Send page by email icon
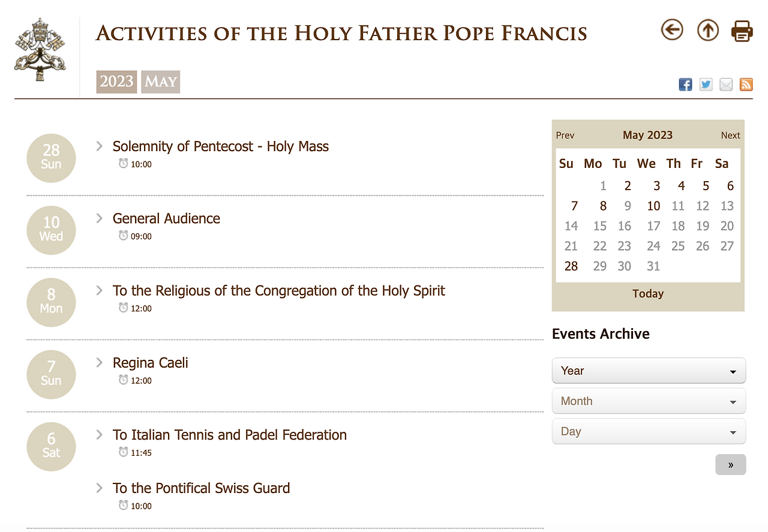 (x=726, y=85)
